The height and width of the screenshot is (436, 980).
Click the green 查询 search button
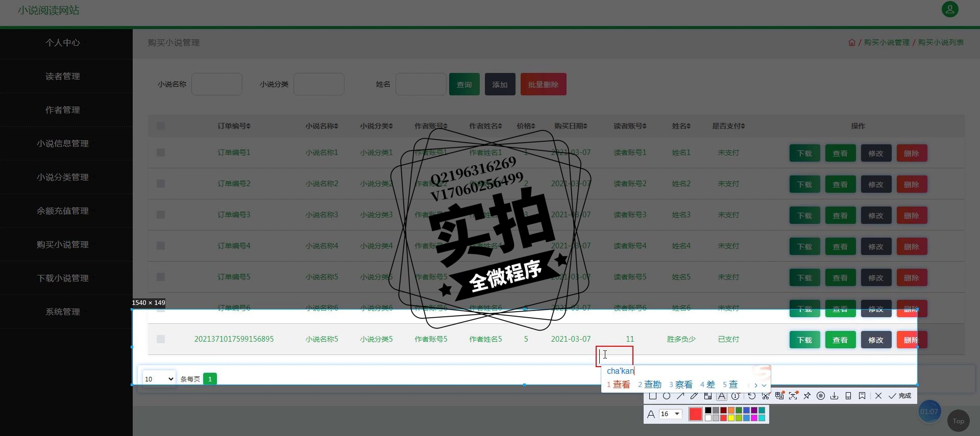(464, 85)
